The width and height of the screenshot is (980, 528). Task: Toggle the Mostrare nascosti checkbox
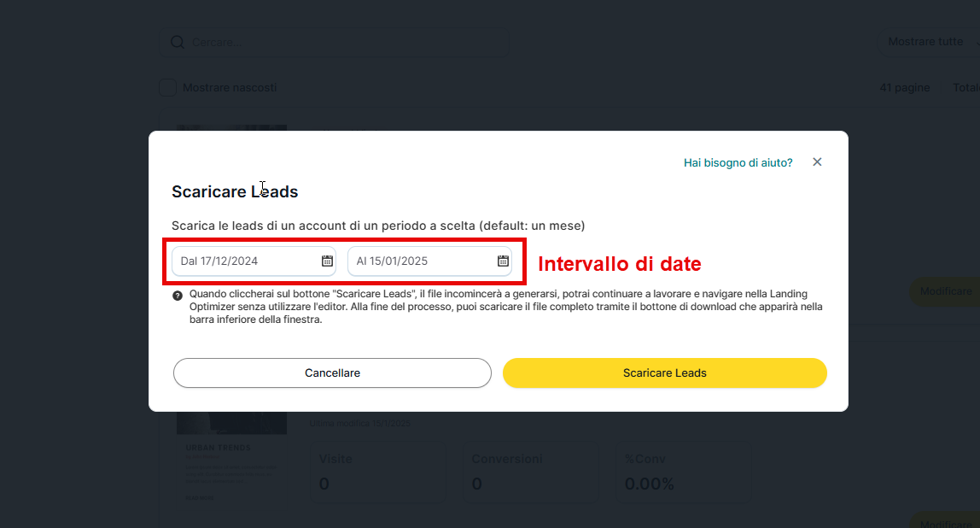click(x=168, y=87)
